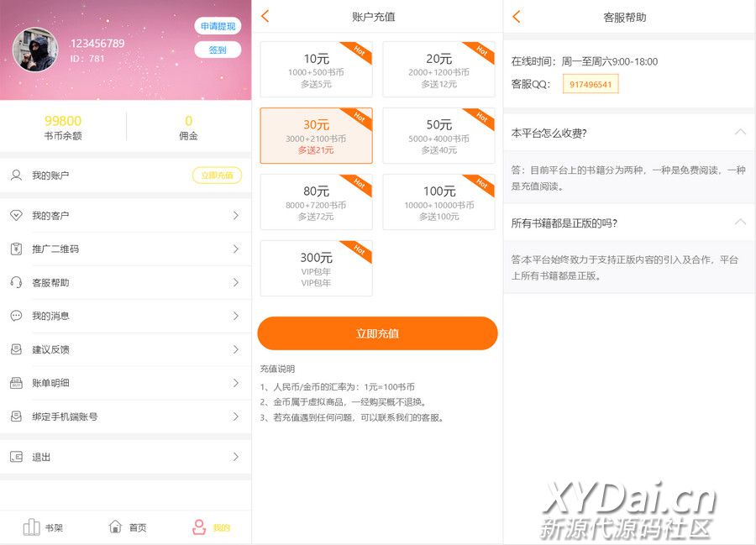The image size is (756, 545).
Task: Select the 50元 recharge option
Action: tap(438, 136)
